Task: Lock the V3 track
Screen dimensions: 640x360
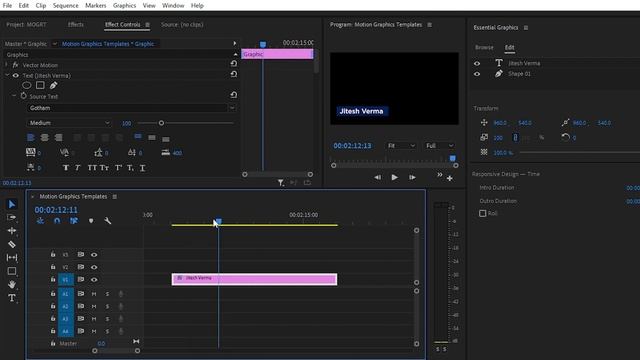Action: coord(53,254)
